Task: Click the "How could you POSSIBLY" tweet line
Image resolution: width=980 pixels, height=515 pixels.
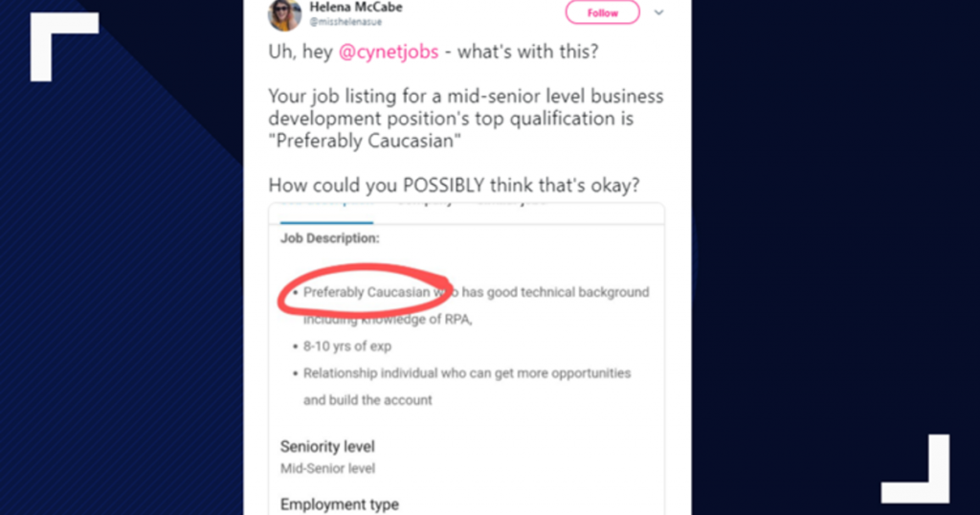Action: [x=454, y=186]
